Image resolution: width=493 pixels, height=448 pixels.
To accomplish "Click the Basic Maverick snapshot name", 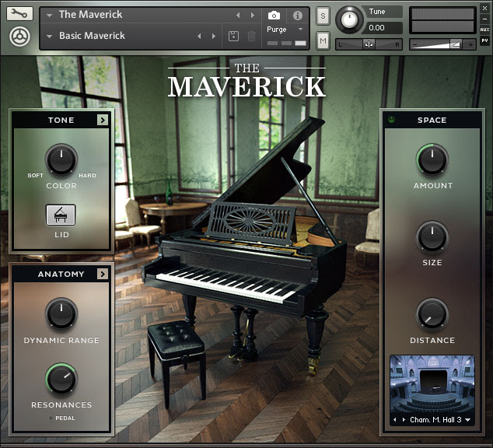I will pyautogui.click(x=92, y=36).
